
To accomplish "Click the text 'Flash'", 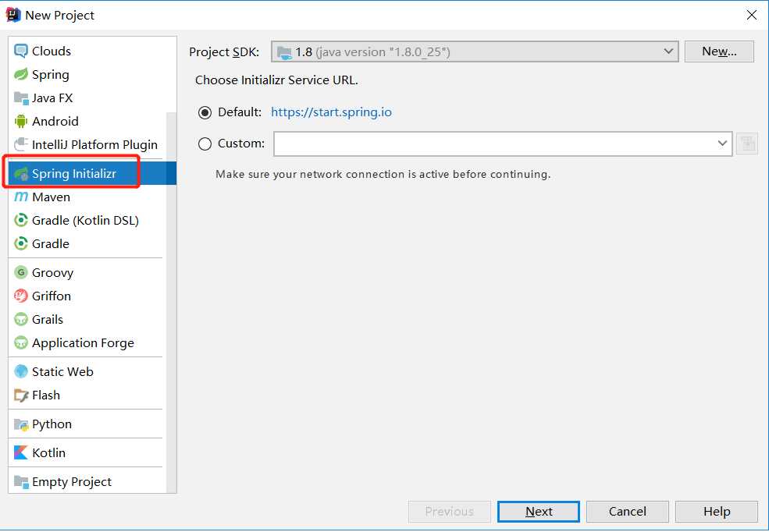I will tap(46, 395).
